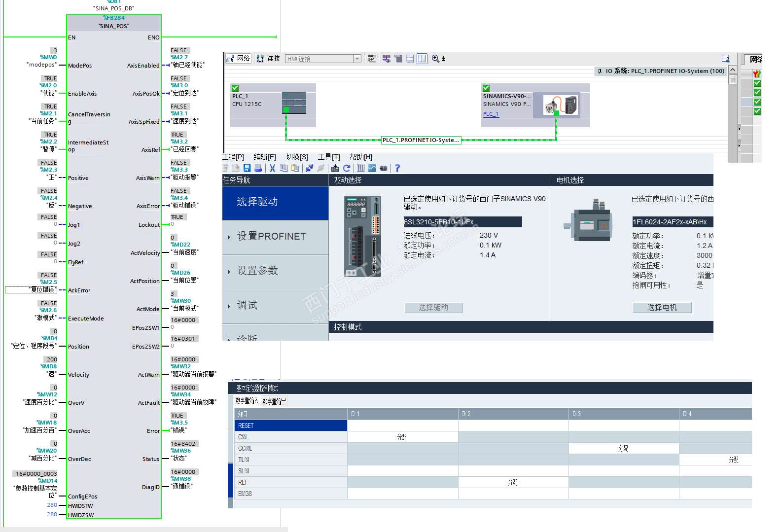This screenshot has width=781, height=532.
Task: Toggle the split view layout icon
Action: tap(422, 59)
